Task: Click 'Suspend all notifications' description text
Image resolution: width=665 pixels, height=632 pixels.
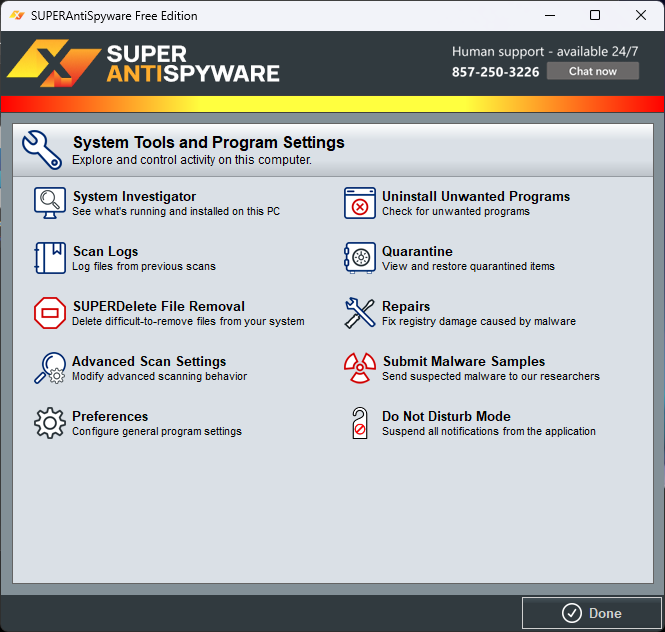Action: tap(489, 431)
